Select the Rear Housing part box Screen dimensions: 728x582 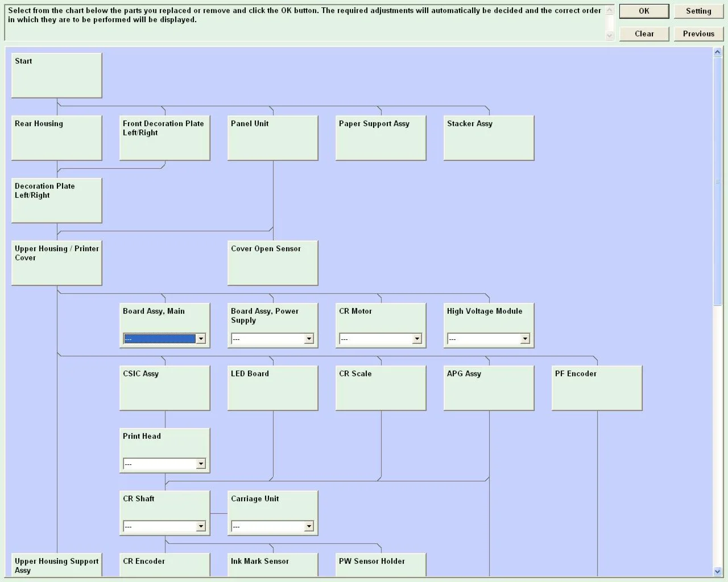pyautogui.click(x=57, y=138)
